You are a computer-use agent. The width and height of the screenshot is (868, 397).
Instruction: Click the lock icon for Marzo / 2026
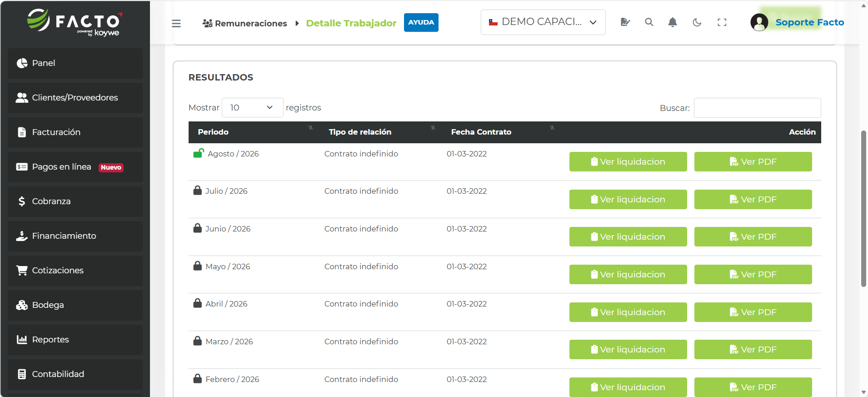pyautogui.click(x=197, y=341)
